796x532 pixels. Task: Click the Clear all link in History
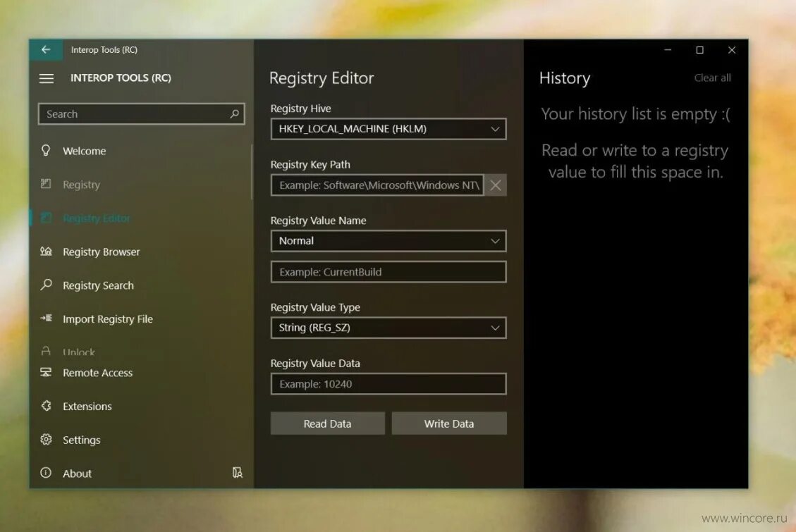tap(712, 78)
